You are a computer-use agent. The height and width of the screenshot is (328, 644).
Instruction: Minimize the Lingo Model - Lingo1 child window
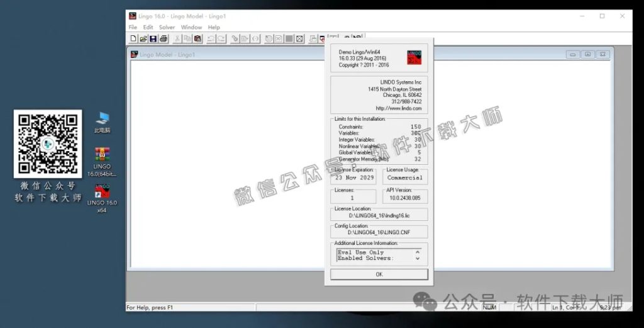(x=573, y=54)
